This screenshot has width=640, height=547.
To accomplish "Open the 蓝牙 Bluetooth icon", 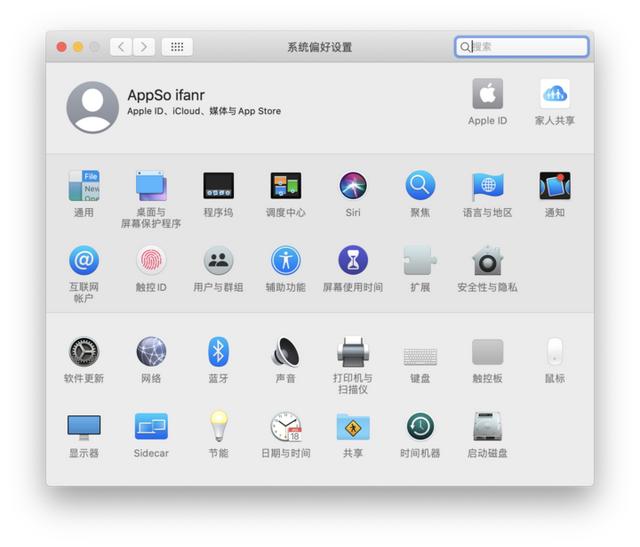I will coord(218,351).
